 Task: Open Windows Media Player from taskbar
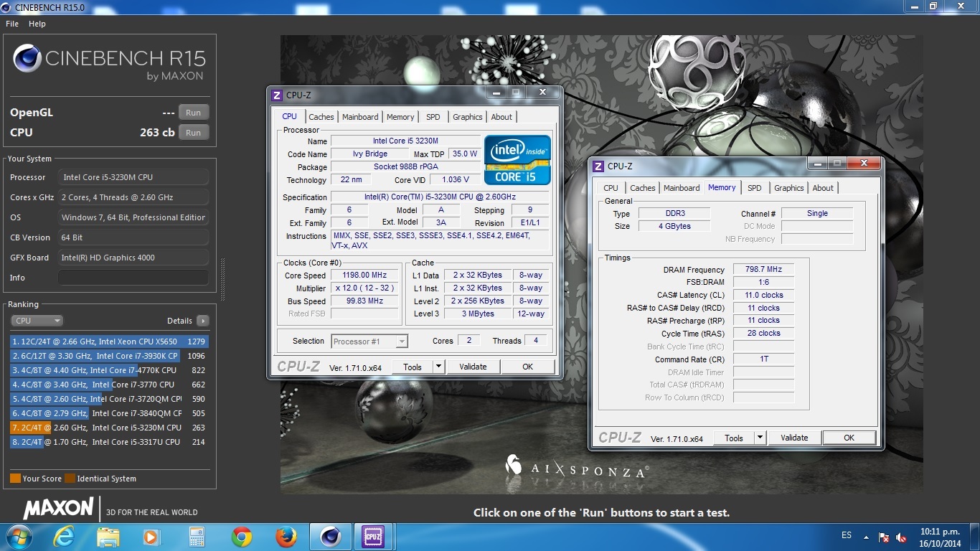click(151, 537)
